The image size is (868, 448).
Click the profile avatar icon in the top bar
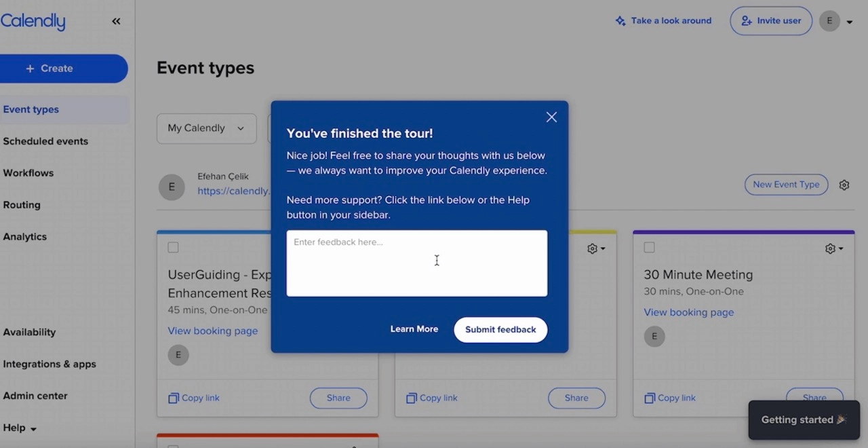(829, 20)
